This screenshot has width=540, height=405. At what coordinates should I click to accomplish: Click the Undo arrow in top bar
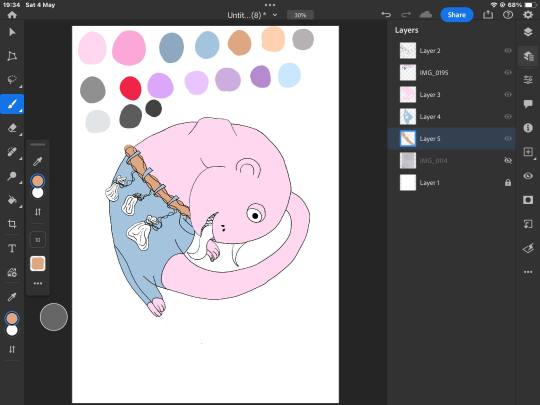(386, 14)
